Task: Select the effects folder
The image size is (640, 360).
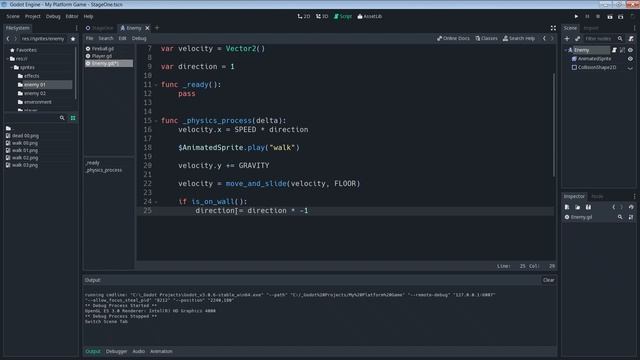Action: (x=31, y=76)
